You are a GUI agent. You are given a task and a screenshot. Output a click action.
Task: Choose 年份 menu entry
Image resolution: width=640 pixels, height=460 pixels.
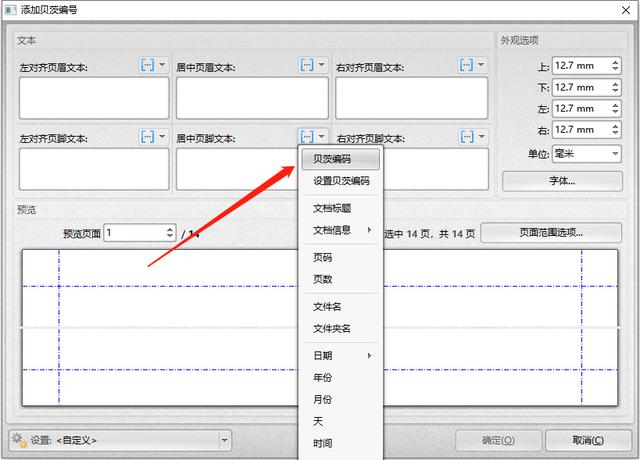point(340,378)
